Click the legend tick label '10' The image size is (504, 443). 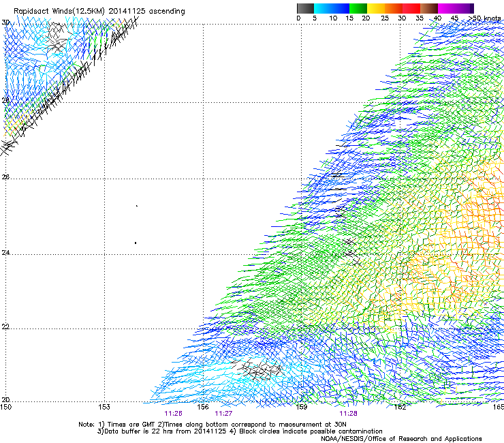click(x=333, y=18)
